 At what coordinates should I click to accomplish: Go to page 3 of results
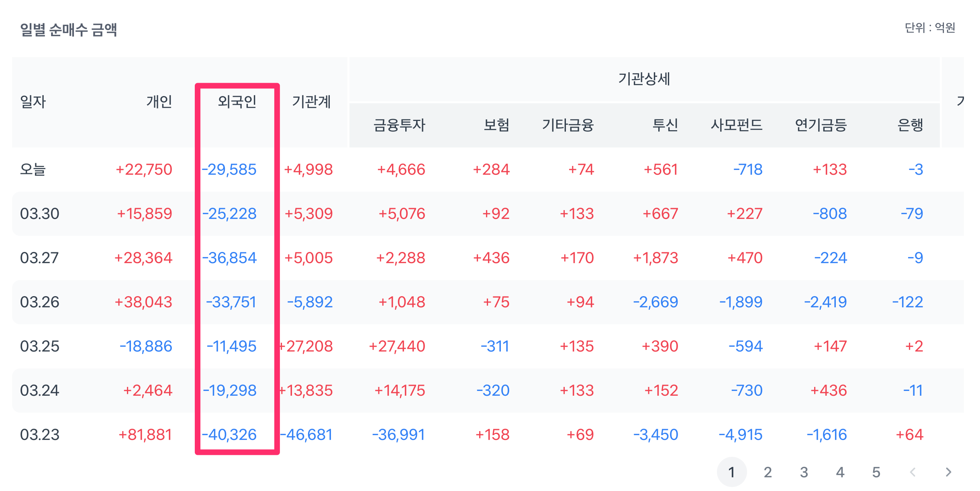tap(804, 472)
